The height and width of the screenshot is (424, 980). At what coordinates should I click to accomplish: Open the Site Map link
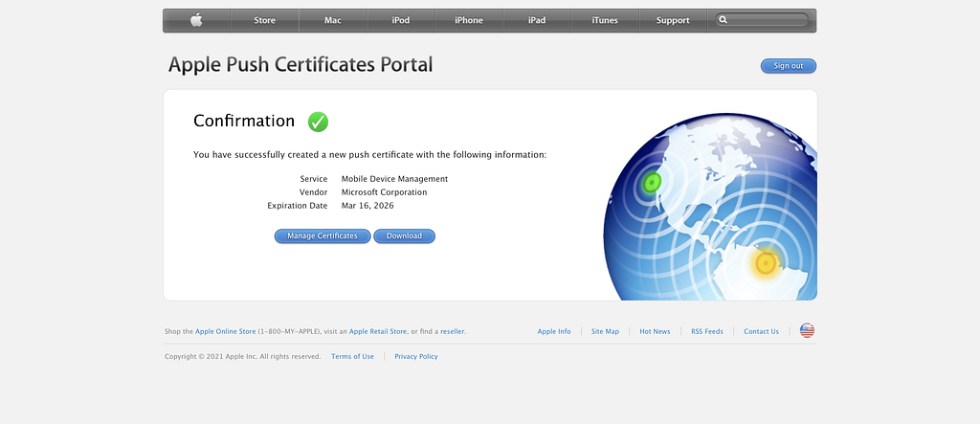605,331
